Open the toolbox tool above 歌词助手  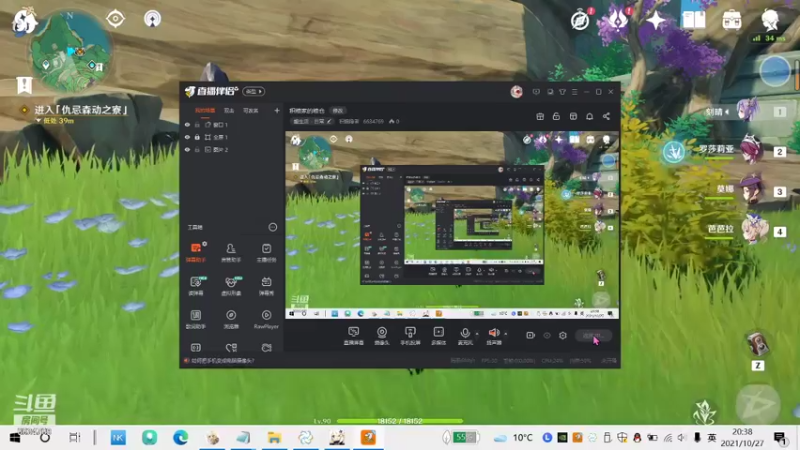click(196, 286)
